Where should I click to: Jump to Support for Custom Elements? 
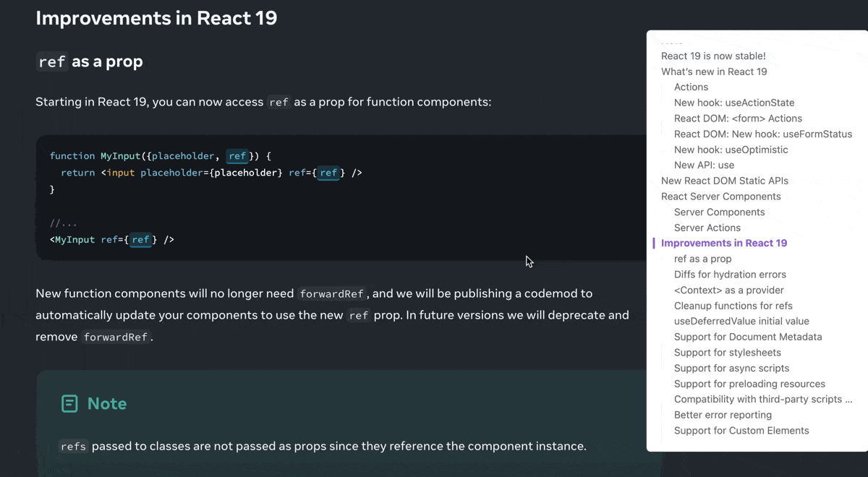pos(741,431)
